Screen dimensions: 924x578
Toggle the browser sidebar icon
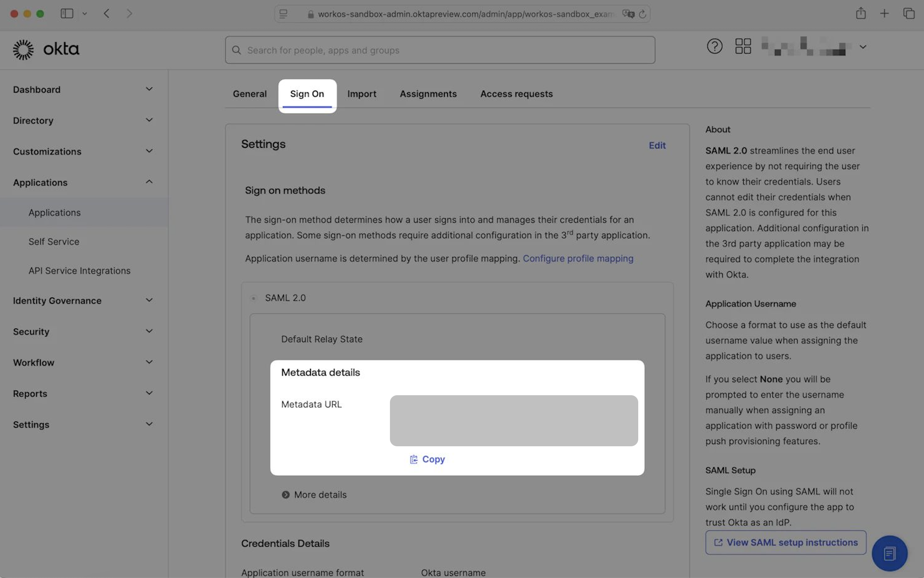(67, 14)
